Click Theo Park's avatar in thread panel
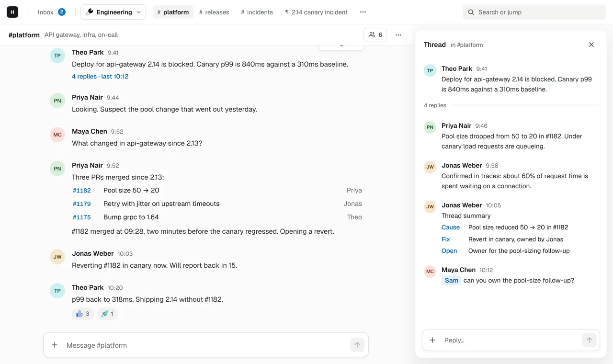This screenshot has width=613, height=364. point(430,70)
